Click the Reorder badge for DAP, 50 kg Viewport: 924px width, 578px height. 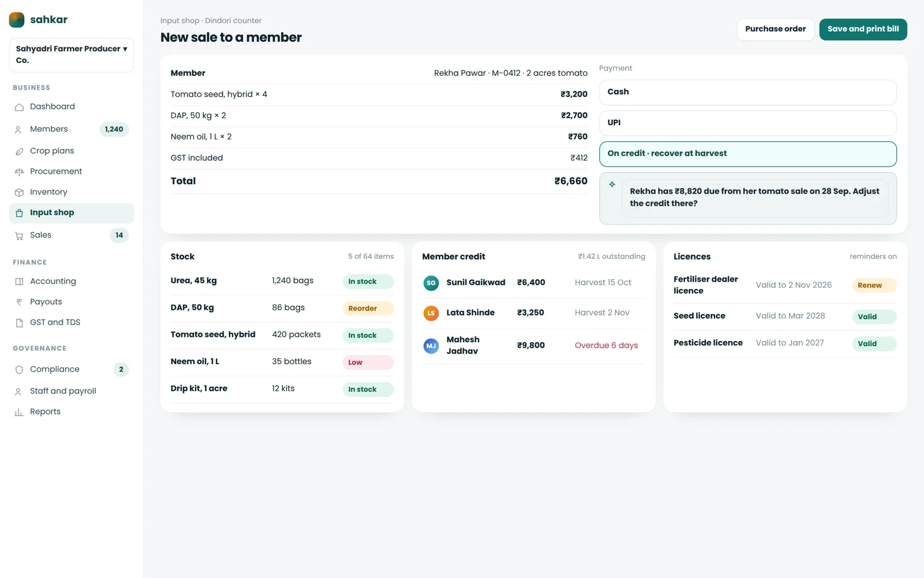(x=368, y=309)
